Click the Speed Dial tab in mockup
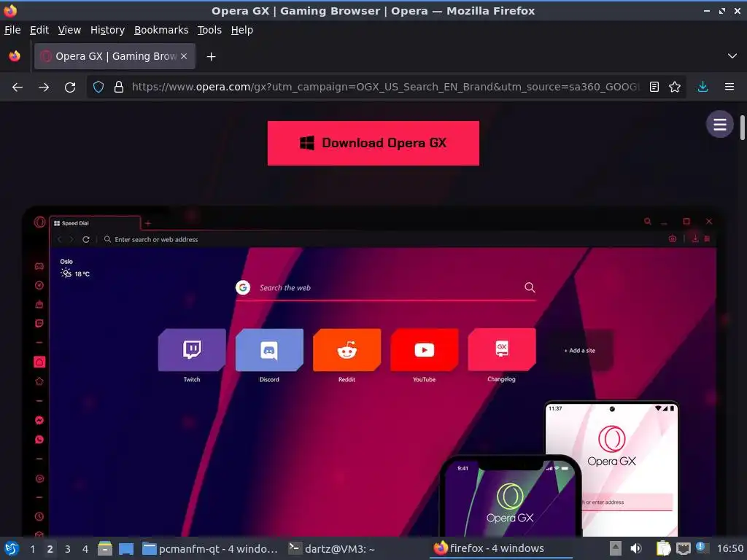Viewport: 747px width, 560px height. pos(96,223)
